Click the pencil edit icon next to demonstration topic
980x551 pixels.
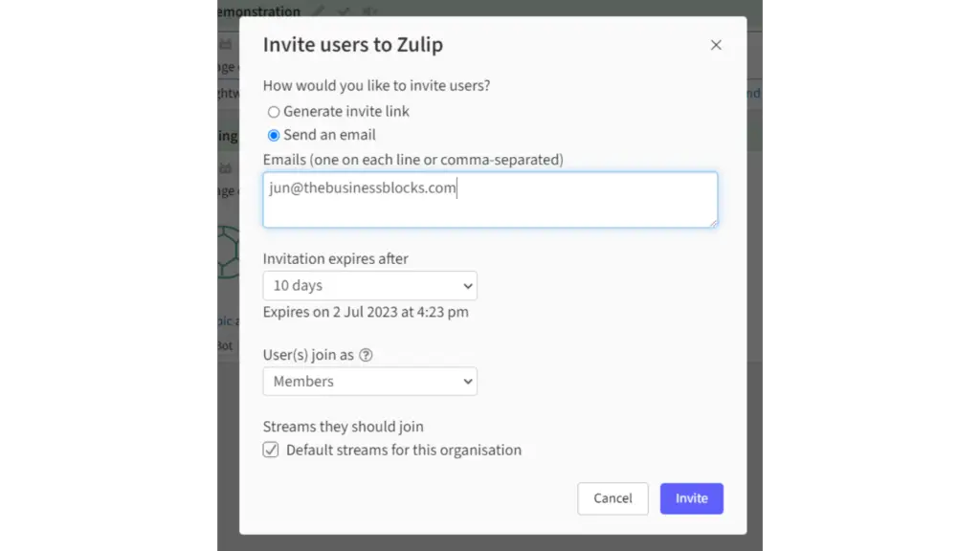[x=318, y=11]
